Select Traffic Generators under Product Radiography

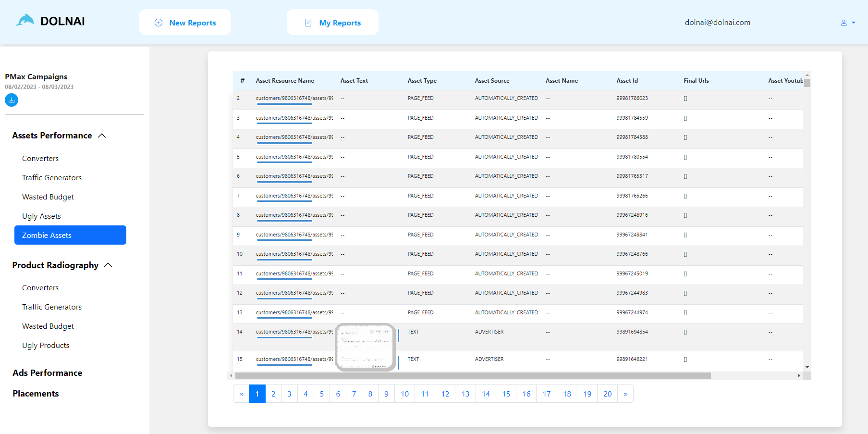coord(52,307)
